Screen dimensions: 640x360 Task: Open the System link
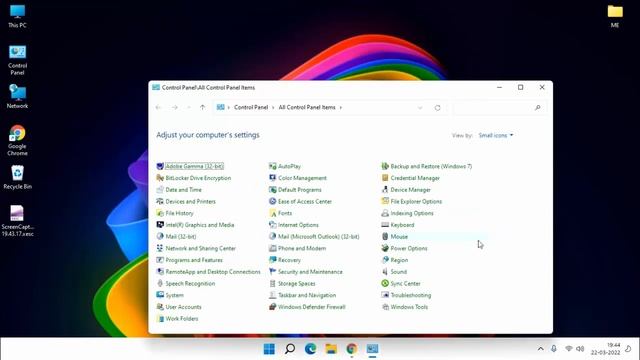[175, 295]
